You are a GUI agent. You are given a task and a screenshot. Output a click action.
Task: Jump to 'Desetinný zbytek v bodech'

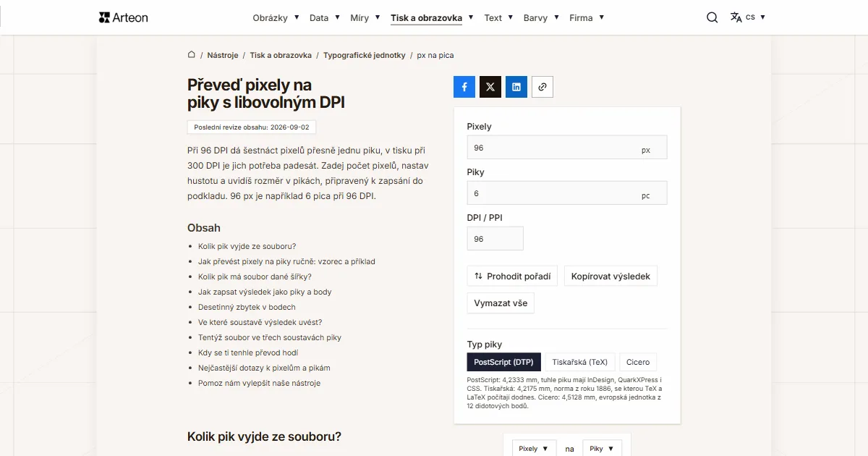(x=247, y=307)
